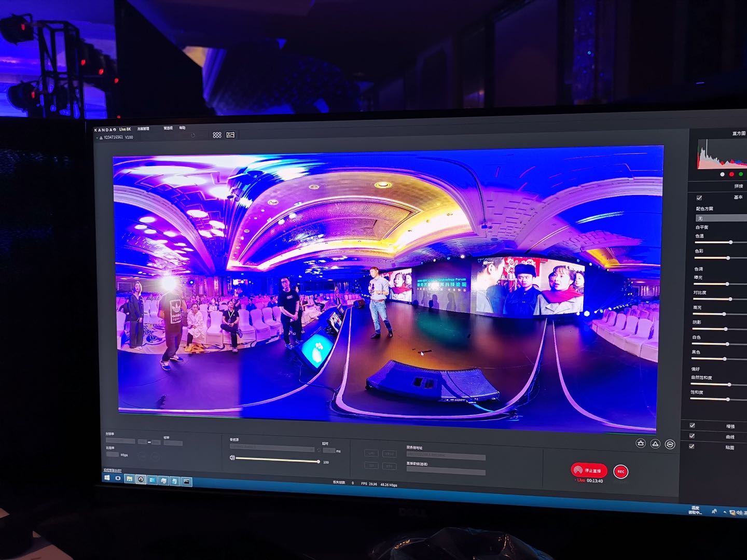Image resolution: width=747 pixels, height=560 pixels.
Task: Click the histogram graph
Action: coord(722,154)
